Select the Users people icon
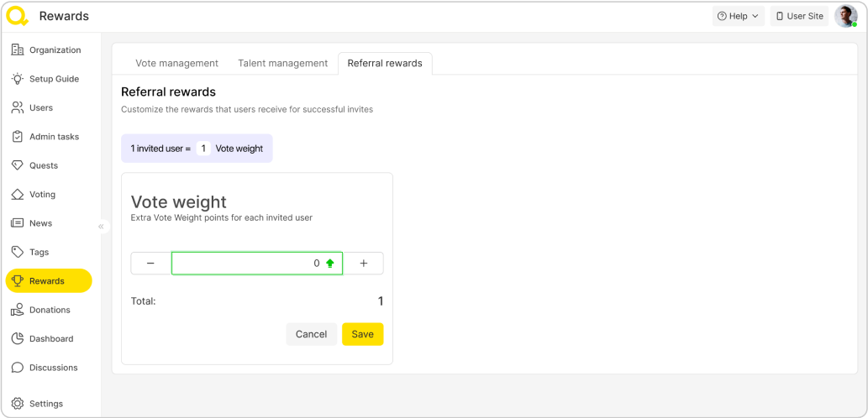The width and height of the screenshot is (868, 418). tap(17, 107)
